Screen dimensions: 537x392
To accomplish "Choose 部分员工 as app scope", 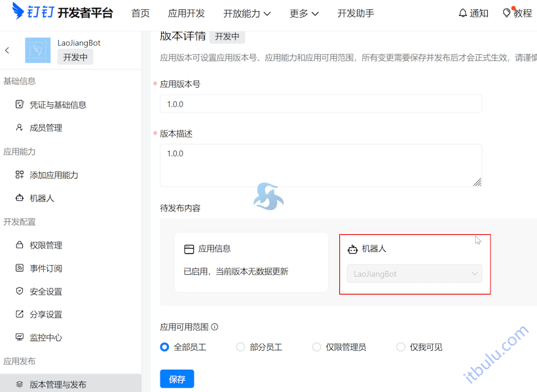I will (x=240, y=347).
